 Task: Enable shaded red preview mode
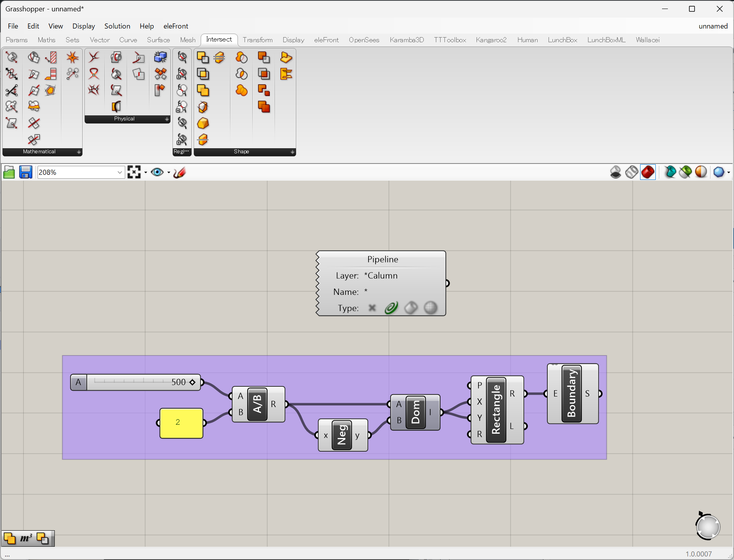coord(648,172)
